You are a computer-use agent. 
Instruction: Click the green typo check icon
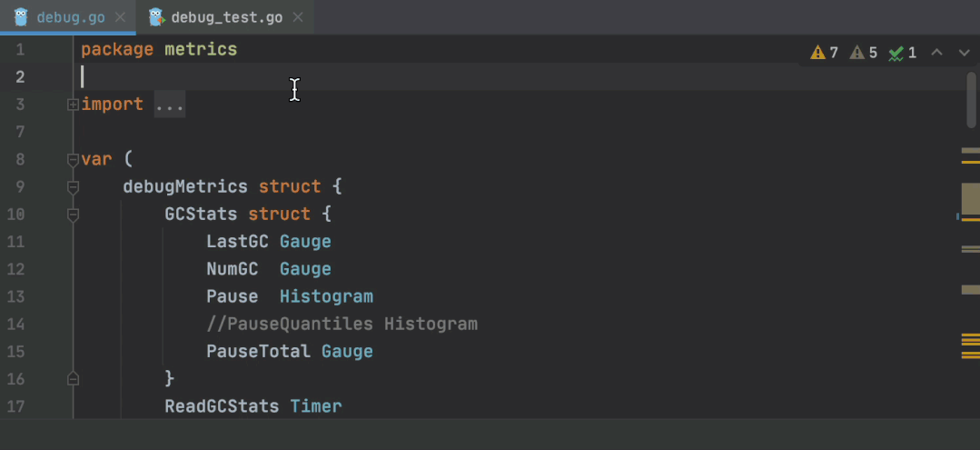896,53
